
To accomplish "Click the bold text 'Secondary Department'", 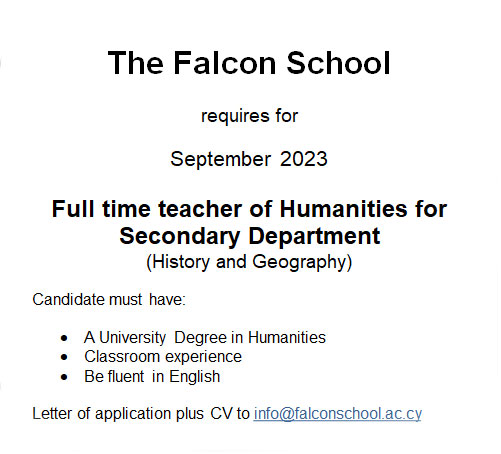I will pos(250,236).
